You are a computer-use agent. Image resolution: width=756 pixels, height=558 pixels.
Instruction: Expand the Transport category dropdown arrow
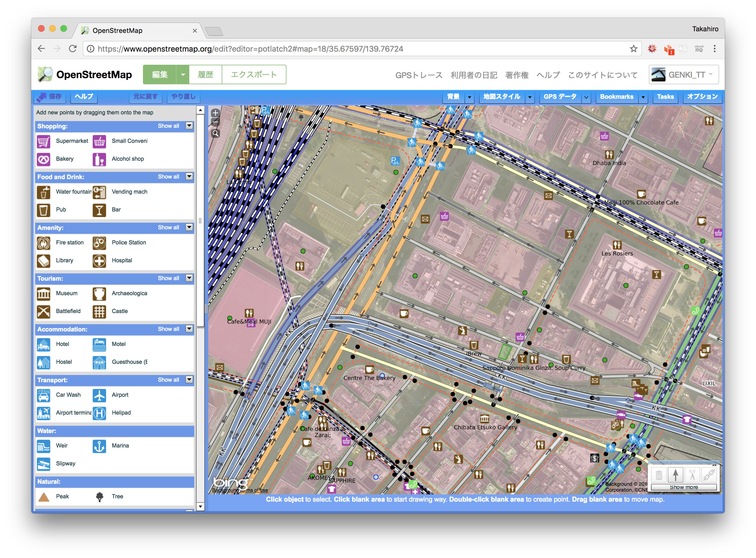tap(189, 380)
